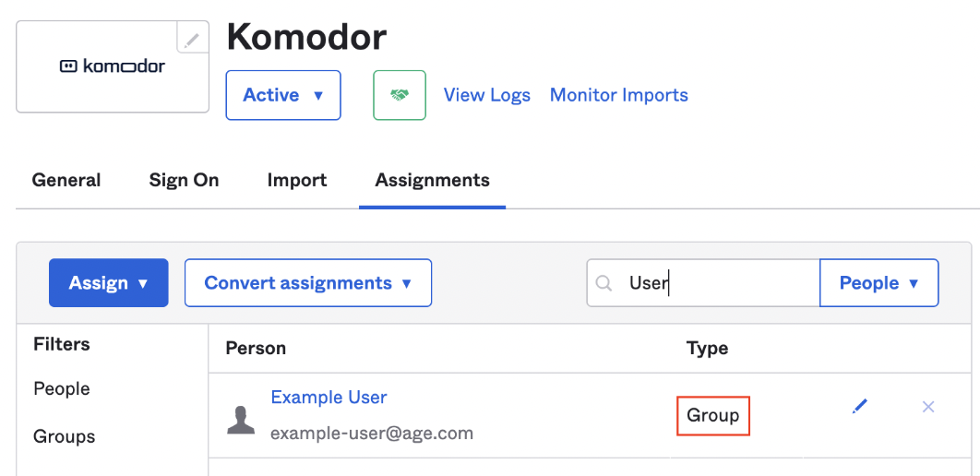This screenshot has height=476, width=980.
Task: Click the Example User avatar icon
Action: [x=241, y=420]
